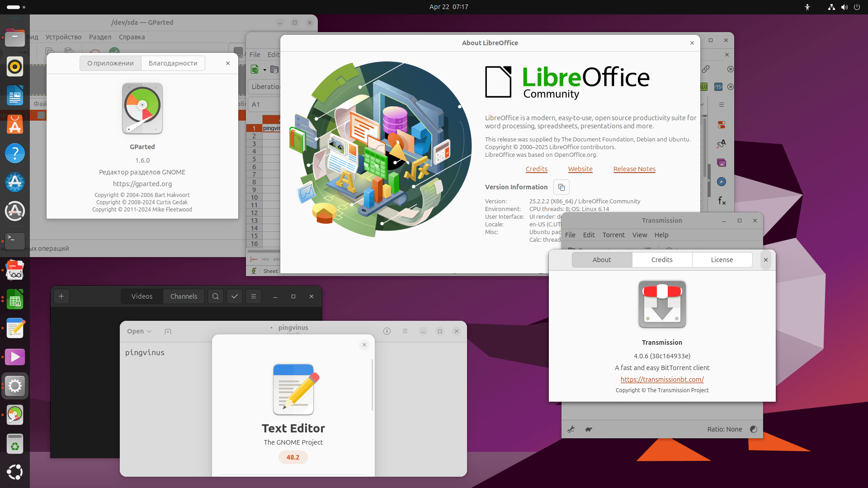Open Files app in Ubuntu dock

coord(15,38)
